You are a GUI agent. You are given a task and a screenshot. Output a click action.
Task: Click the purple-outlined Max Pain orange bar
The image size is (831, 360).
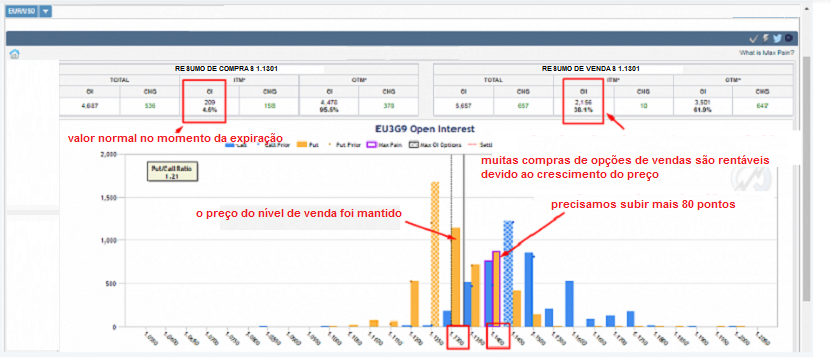[497, 289]
